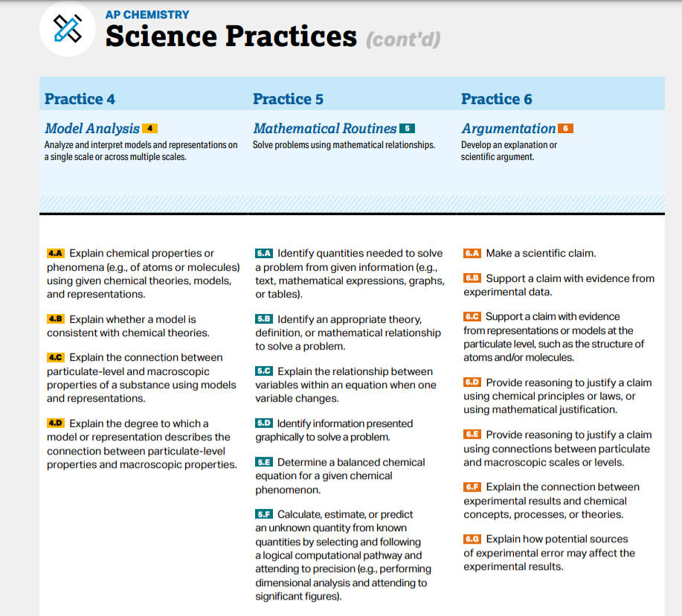The width and height of the screenshot is (682, 616).
Task: Click the pencil and ruler icon
Action: pos(67,29)
